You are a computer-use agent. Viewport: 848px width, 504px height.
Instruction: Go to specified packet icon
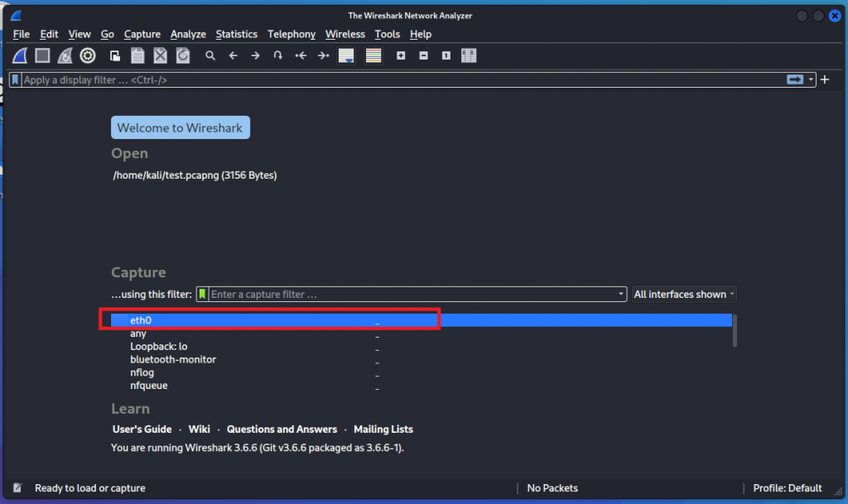(x=278, y=55)
